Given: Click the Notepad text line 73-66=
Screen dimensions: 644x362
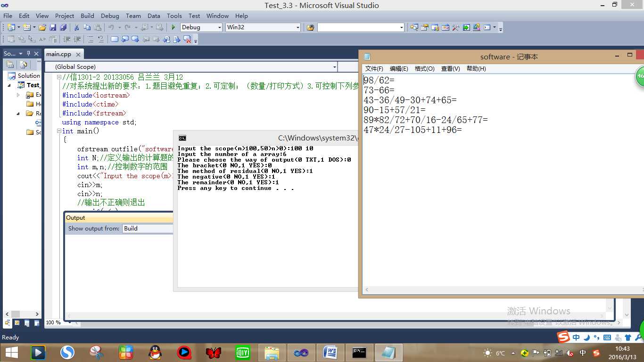Looking at the screenshot, I should point(379,90).
